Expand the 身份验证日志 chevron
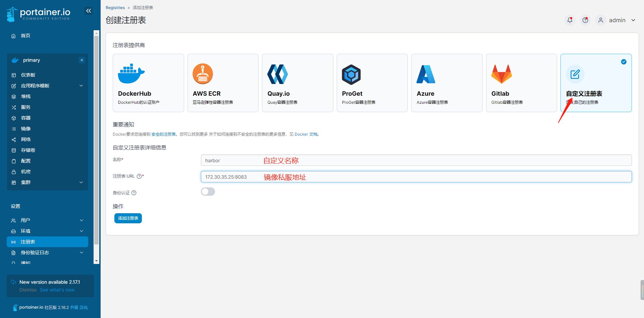Viewport: 644px width, 318px height. click(82, 253)
